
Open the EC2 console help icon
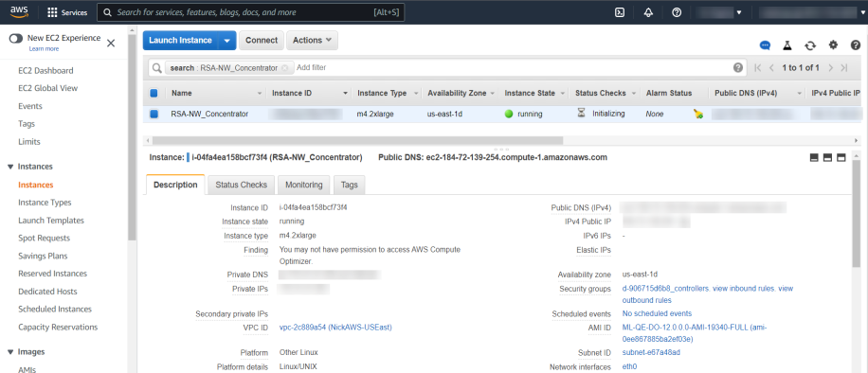click(856, 44)
